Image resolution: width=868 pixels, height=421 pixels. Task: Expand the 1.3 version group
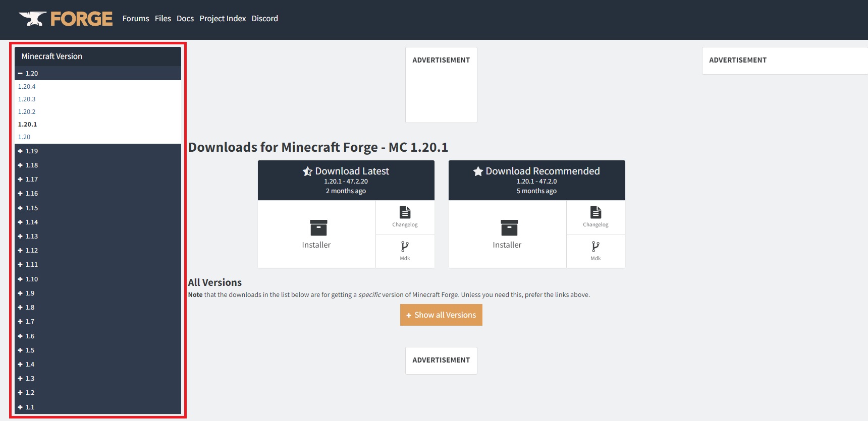click(x=98, y=378)
